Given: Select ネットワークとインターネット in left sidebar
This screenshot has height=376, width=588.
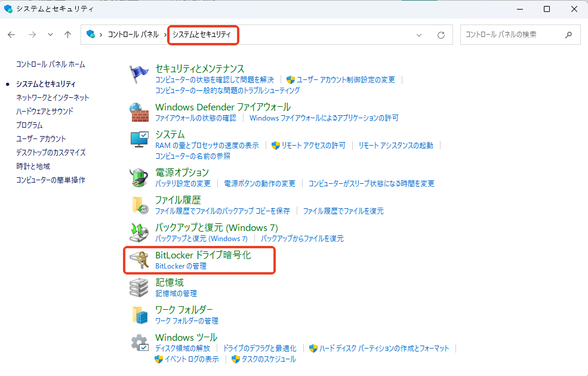Looking at the screenshot, I should (53, 97).
